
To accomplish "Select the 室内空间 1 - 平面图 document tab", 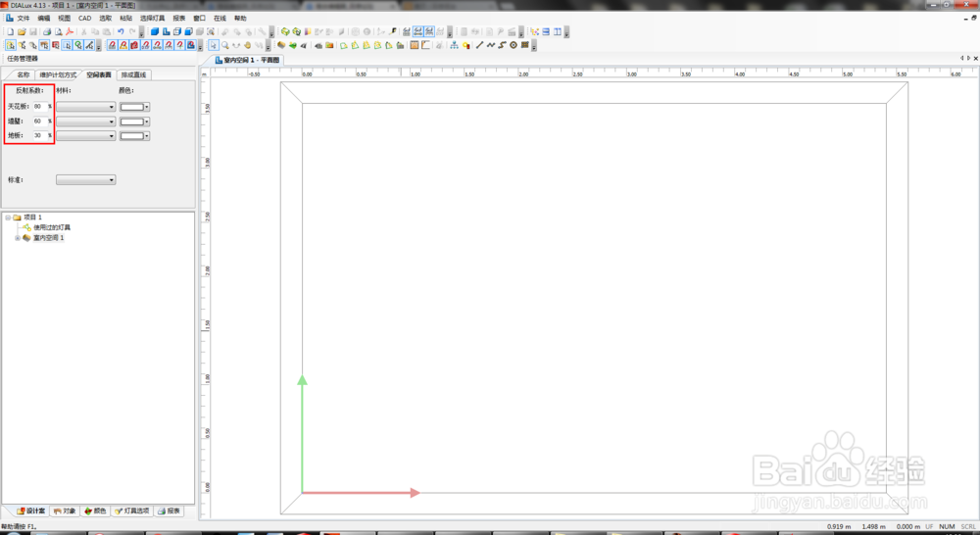I will point(248,60).
